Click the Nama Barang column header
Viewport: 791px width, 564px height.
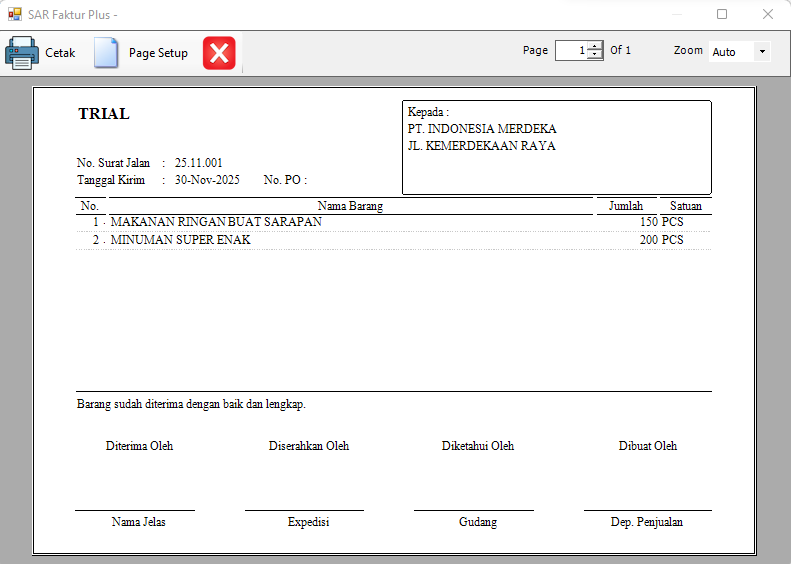(350, 206)
